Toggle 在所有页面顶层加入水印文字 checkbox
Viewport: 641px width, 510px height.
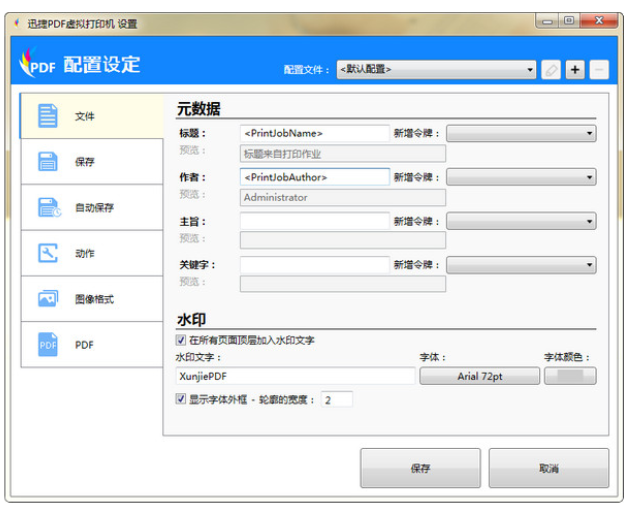(181, 340)
